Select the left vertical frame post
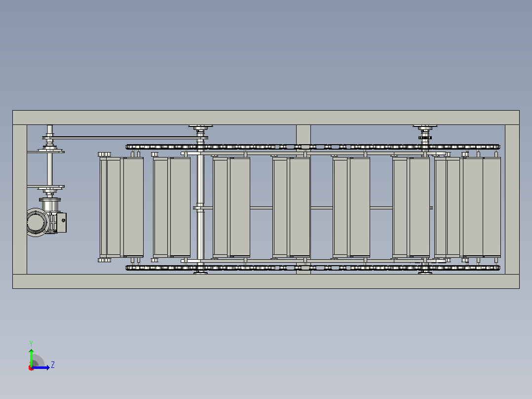 (20, 199)
